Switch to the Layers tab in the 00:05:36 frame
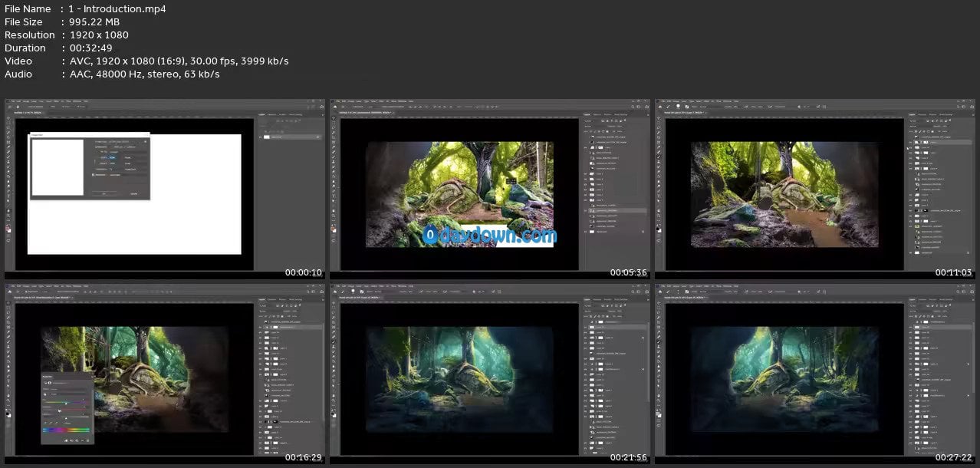Viewport: 980px width, 468px height. click(587, 114)
